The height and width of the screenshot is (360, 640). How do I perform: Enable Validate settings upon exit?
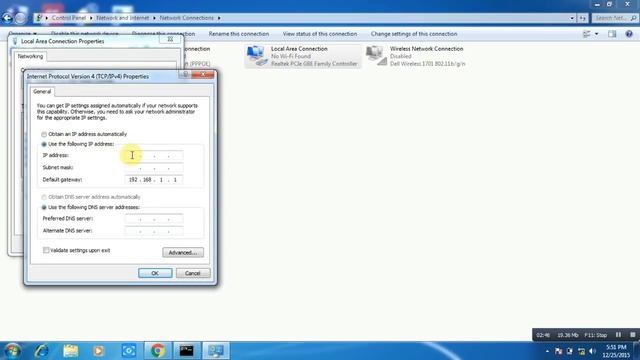coord(46,250)
